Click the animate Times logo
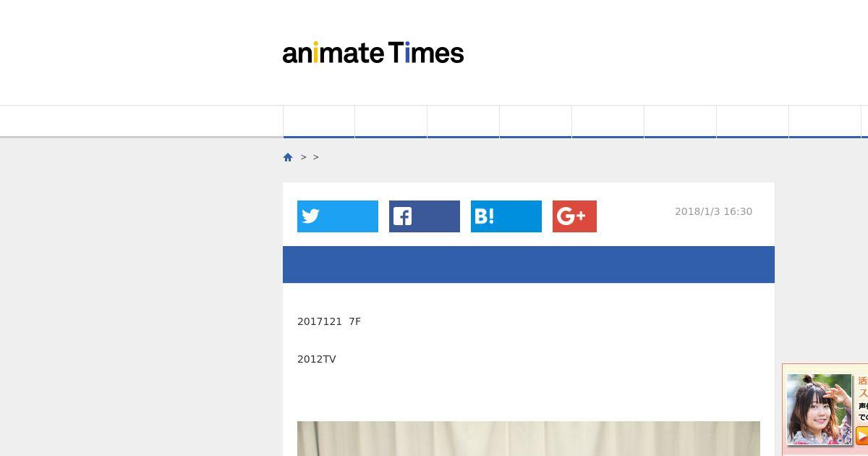Viewport: 868px width, 456px height. 373,53
